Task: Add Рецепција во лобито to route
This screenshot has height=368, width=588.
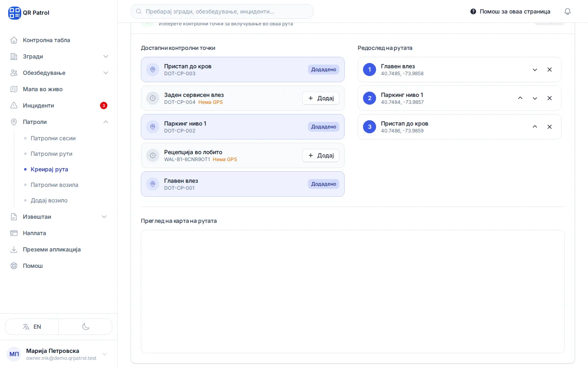Action: [x=321, y=155]
